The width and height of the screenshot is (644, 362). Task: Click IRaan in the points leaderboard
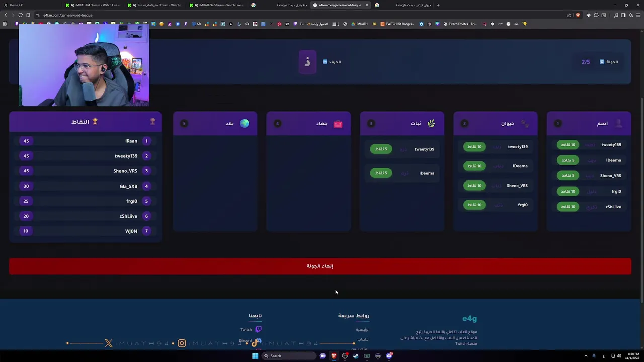pos(131,141)
